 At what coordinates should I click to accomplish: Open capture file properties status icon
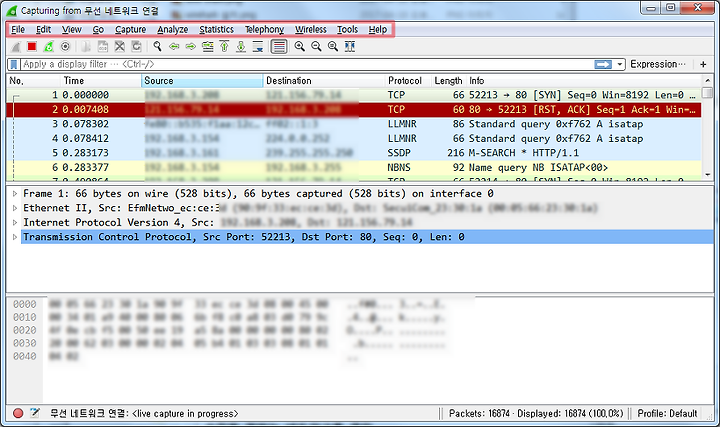coord(35,413)
